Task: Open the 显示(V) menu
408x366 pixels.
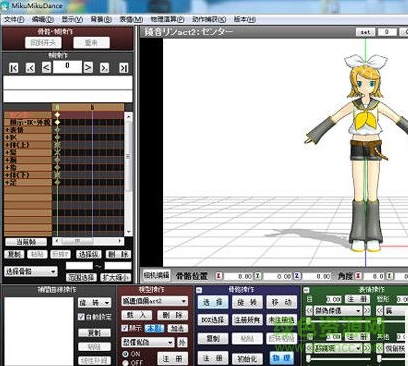Action: click(x=72, y=20)
